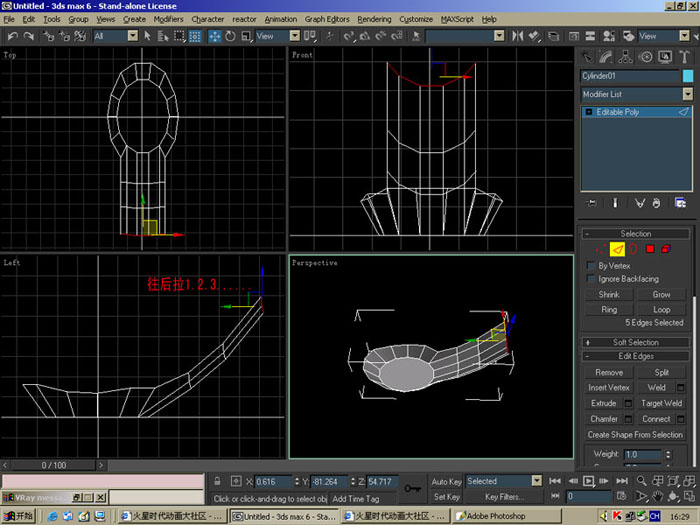The image size is (700, 525).
Task: Switch to Vertex sub-object level
Action: click(601, 249)
